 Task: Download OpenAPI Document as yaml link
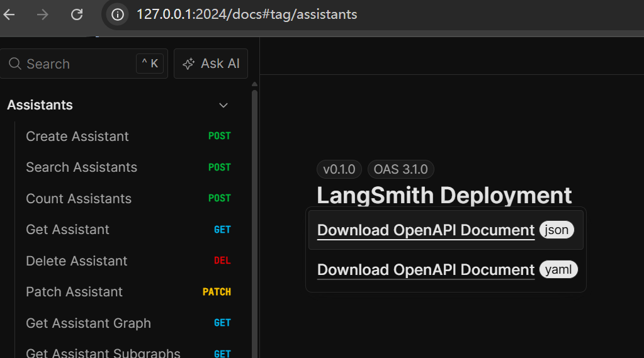pyautogui.click(x=426, y=270)
